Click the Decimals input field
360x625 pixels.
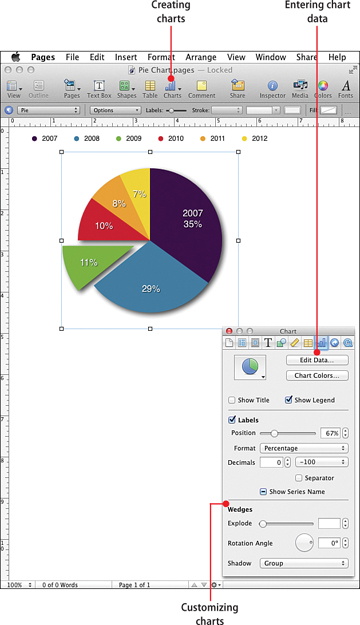(271, 462)
